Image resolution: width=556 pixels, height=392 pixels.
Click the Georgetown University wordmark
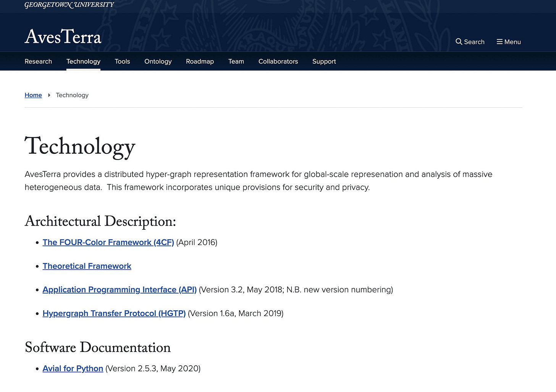pyautogui.click(x=69, y=5)
